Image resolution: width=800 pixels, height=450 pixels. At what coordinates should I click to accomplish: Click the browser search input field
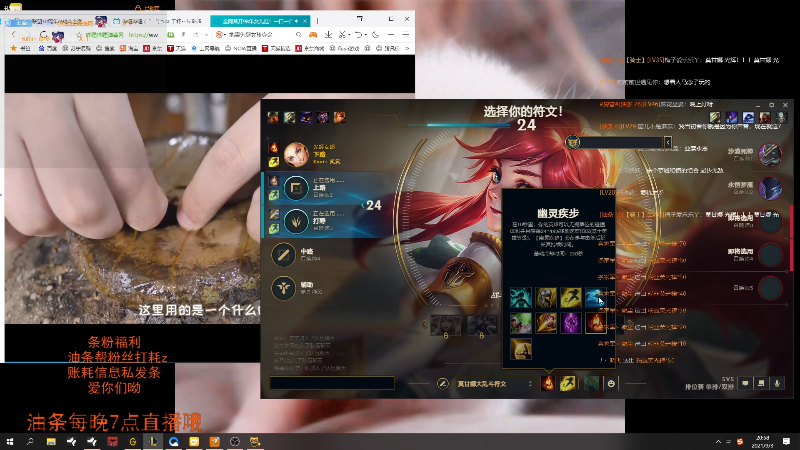tap(259, 35)
